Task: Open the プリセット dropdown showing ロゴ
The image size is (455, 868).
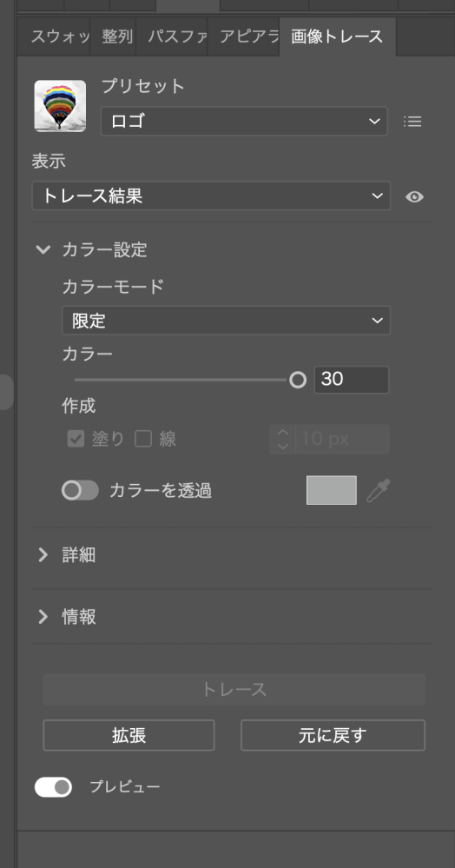Action: click(244, 122)
